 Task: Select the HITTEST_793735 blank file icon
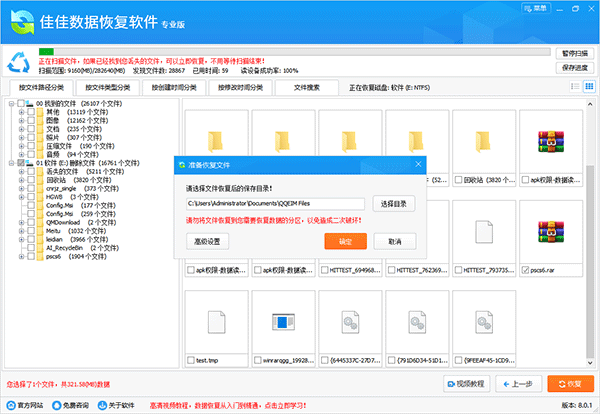[484, 232]
